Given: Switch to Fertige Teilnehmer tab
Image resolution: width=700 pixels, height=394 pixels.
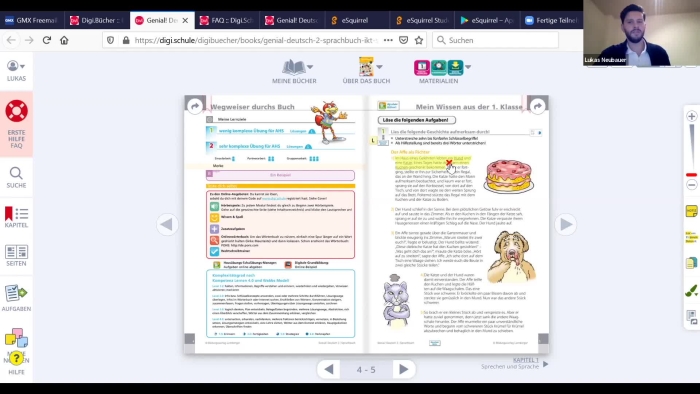Looking at the screenshot, I should tap(552, 20).
